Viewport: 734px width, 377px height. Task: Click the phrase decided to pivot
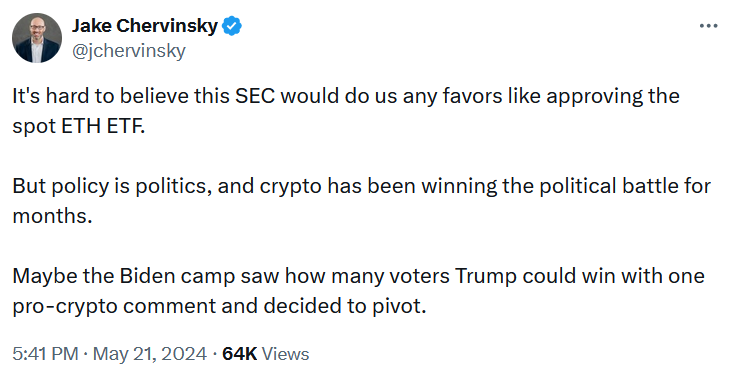click(x=345, y=306)
